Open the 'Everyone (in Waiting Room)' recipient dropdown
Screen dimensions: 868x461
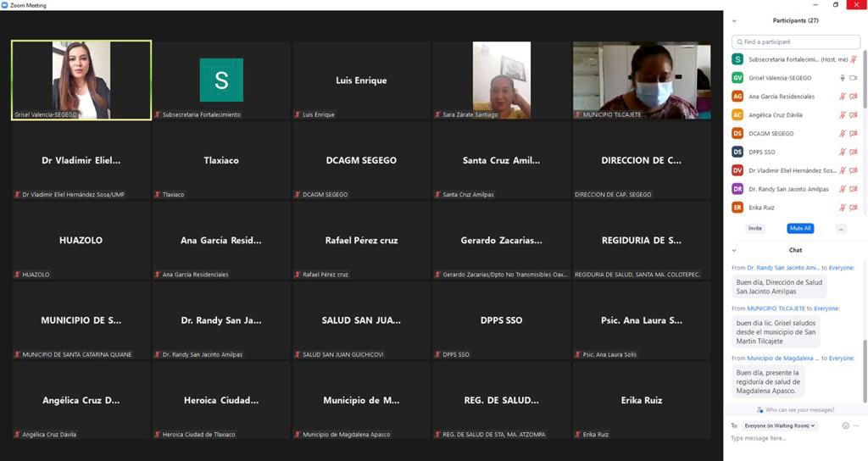pyautogui.click(x=779, y=425)
